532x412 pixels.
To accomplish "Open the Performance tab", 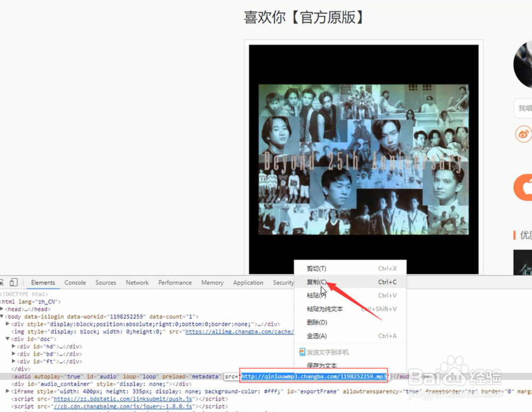I will click(174, 282).
